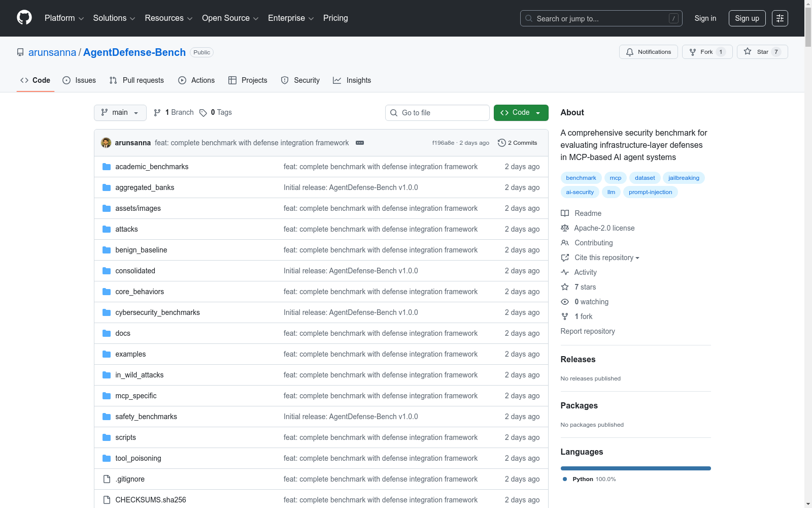Open the Issues tab
Image resolution: width=812 pixels, height=508 pixels.
79,80
